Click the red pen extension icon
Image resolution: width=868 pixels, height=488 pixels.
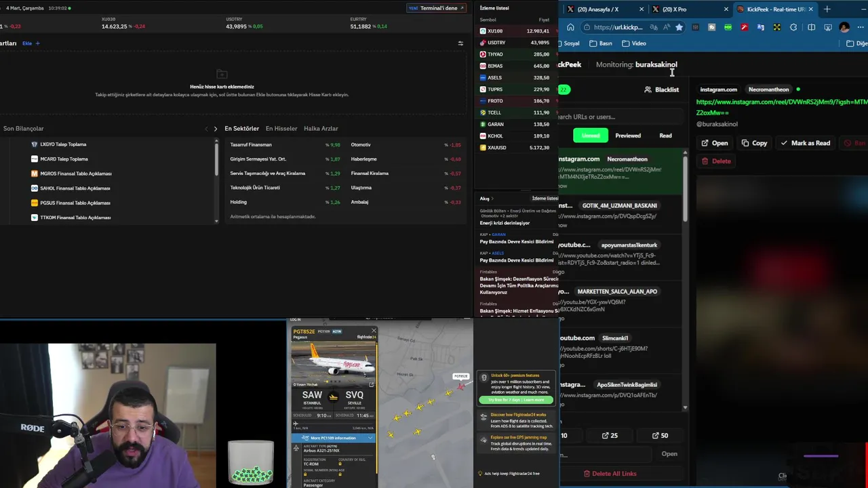click(x=745, y=27)
